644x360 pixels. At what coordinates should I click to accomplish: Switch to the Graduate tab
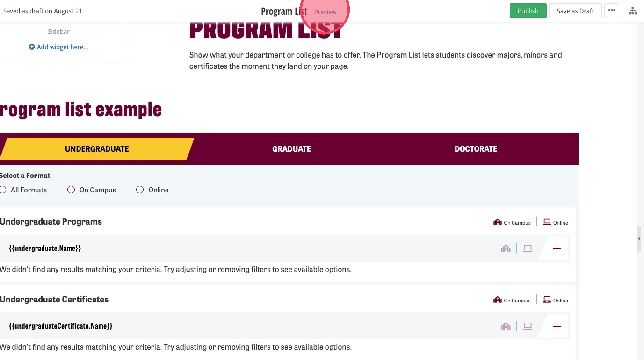click(x=291, y=149)
